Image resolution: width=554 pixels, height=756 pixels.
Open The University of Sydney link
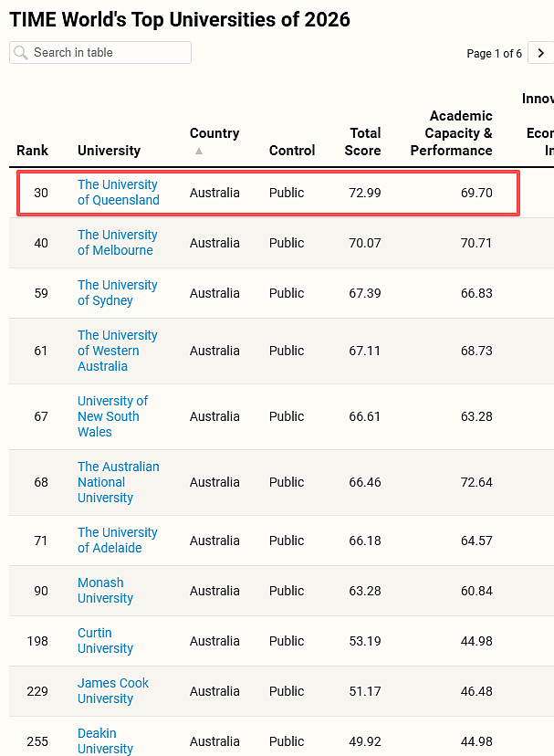click(117, 293)
